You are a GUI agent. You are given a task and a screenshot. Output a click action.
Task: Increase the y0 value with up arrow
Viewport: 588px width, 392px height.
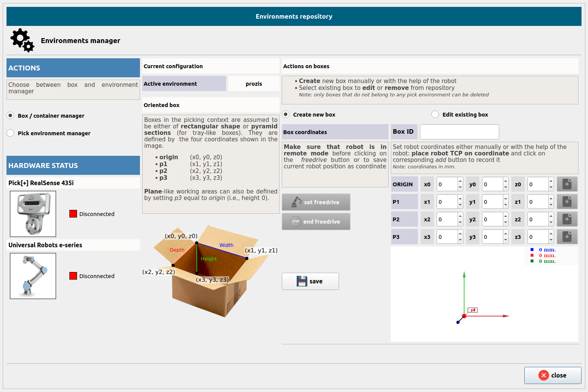click(506, 181)
